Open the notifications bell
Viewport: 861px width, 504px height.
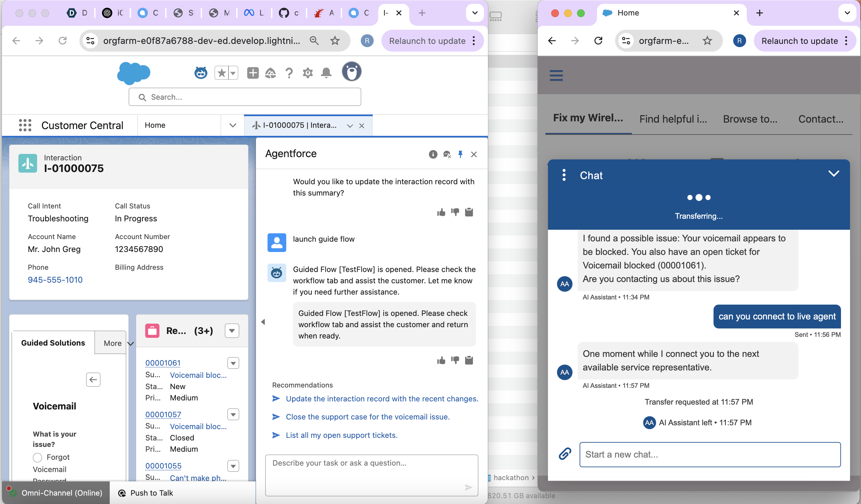tap(326, 73)
